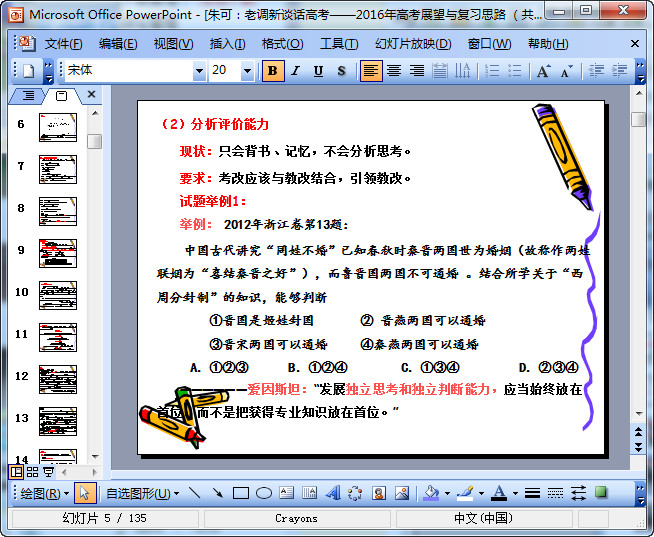
Task: Select slide 13 thumbnail
Action: [x=58, y=421]
